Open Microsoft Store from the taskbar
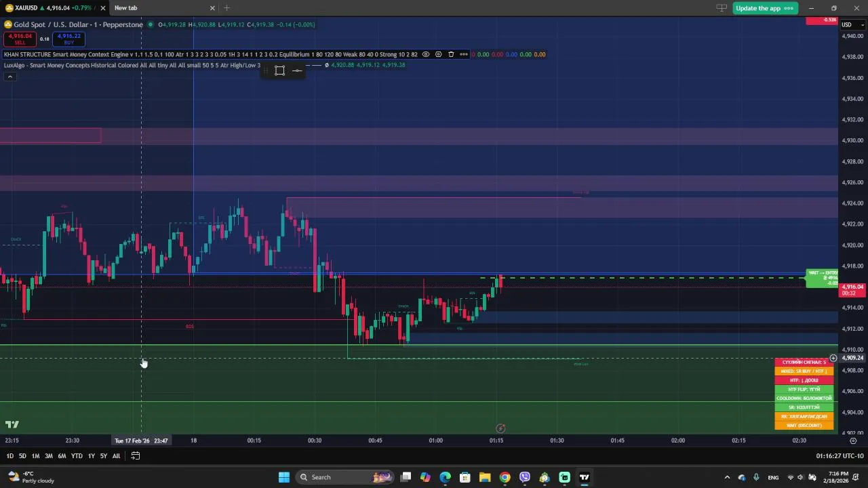The image size is (868, 488). pos(465,477)
